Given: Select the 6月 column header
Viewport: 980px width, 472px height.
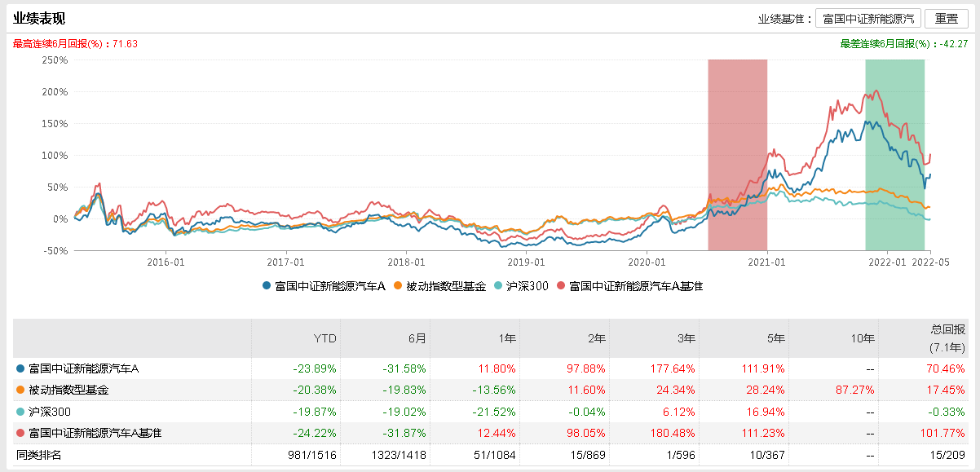Looking at the screenshot, I should click(x=417, y=338).
